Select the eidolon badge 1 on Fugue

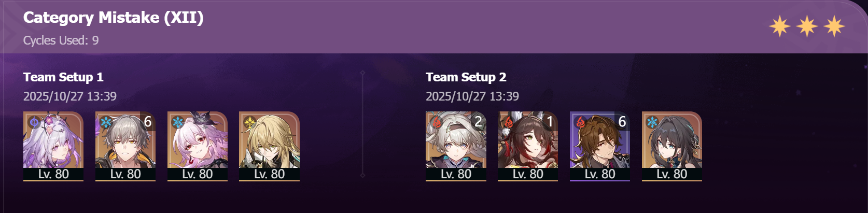tap(550, 122)
